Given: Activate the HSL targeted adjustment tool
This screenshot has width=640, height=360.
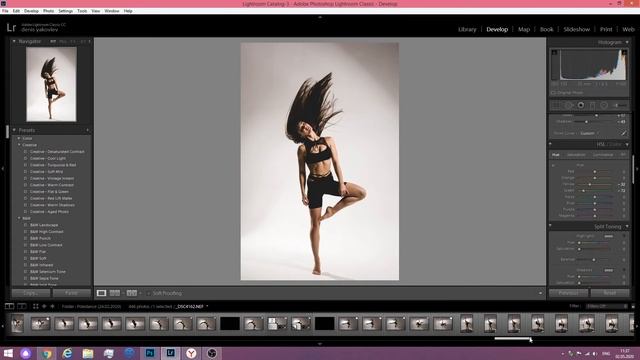Looking at the screenshot, I should 553,166.
